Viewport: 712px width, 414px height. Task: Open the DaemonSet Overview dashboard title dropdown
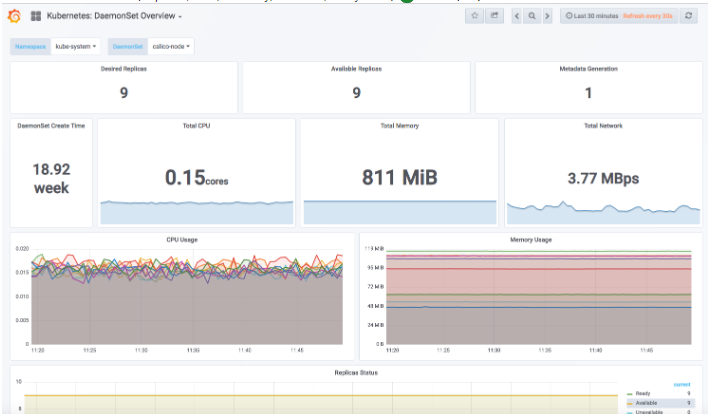coord(114,16)
